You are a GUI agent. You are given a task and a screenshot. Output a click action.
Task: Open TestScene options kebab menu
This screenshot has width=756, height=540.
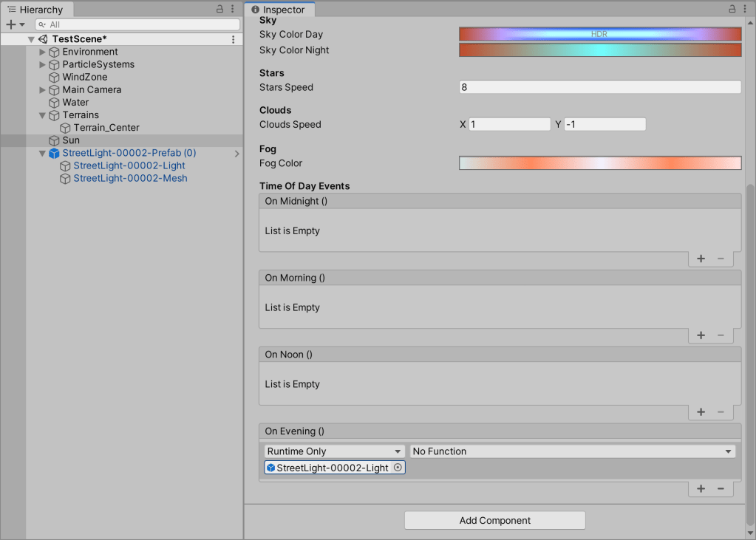click(x=234, y=39)
